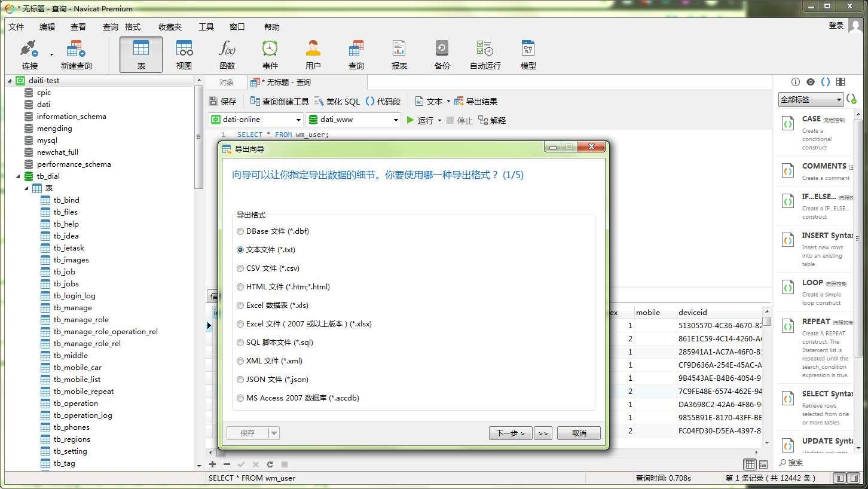Click the 保存 save icon in query editor
This screenshot has height=489, width=868.
coord(222,102)
